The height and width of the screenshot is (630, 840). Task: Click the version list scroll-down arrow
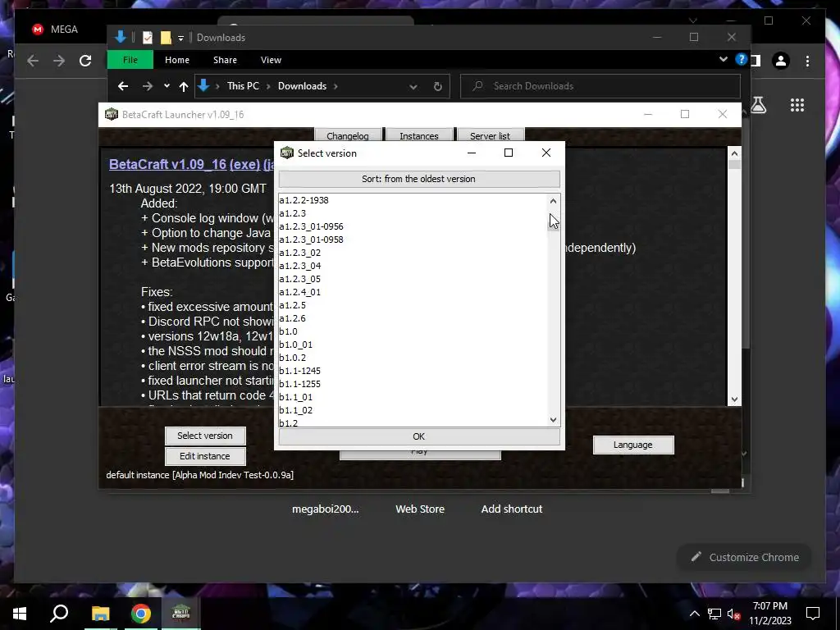coord(554,419)
